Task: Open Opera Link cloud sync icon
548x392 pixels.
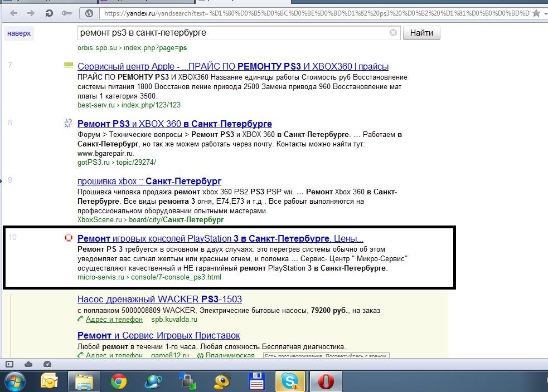Action: click(x=28, y=364)
